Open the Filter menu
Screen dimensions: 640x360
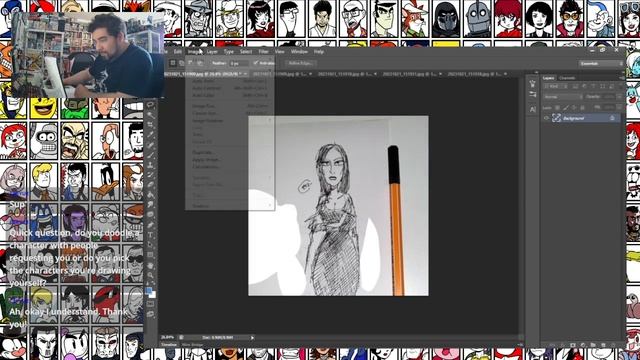[x=263, y=52]
